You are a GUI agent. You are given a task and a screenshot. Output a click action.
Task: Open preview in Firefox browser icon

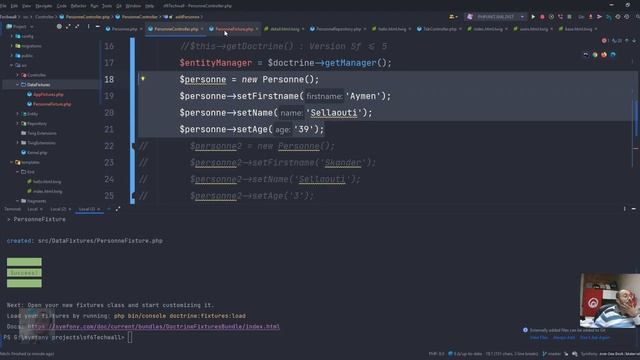[x=604, y=55]
